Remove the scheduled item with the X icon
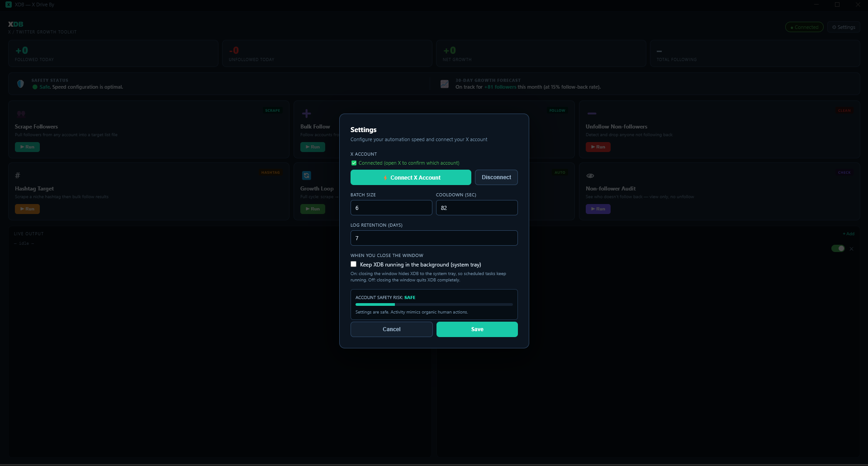 (x=851, y=249)
